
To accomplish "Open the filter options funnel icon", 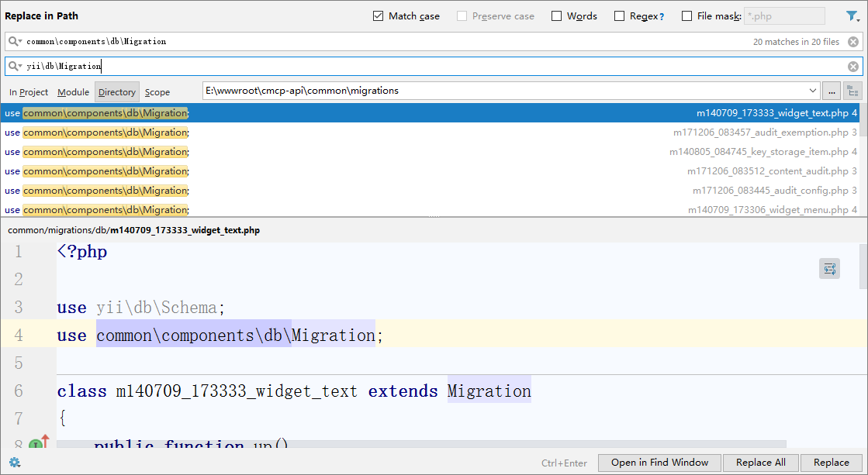I will point(852,16).
